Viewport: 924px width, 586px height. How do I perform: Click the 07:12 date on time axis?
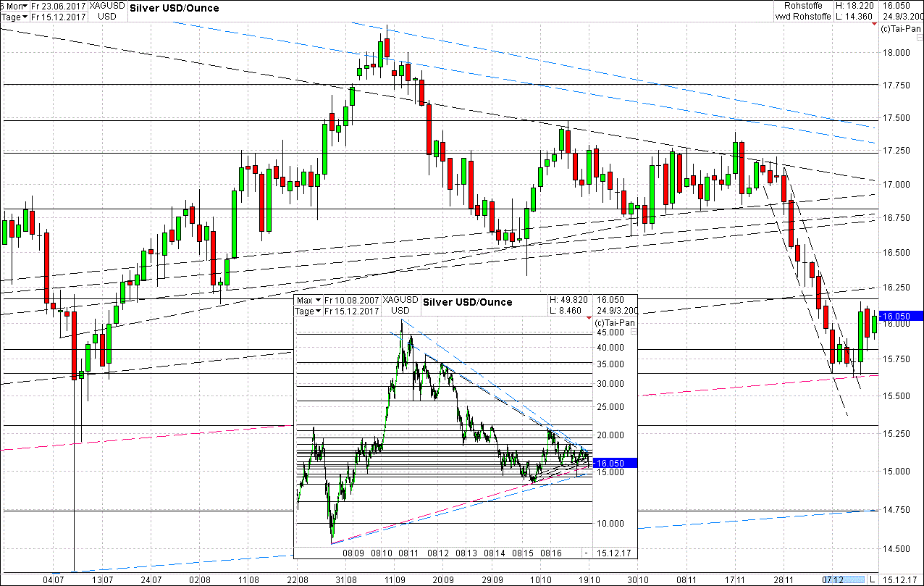tap(832, 579)
